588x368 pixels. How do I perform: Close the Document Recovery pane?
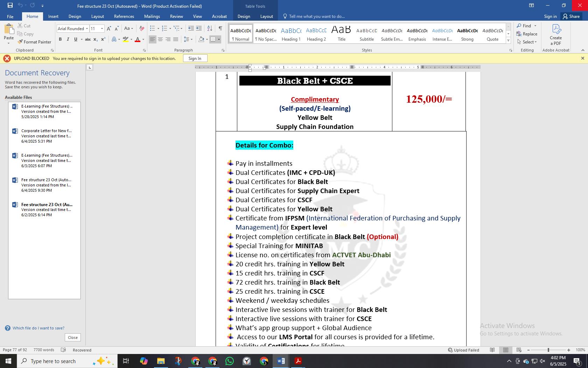(x=73, y=338)
